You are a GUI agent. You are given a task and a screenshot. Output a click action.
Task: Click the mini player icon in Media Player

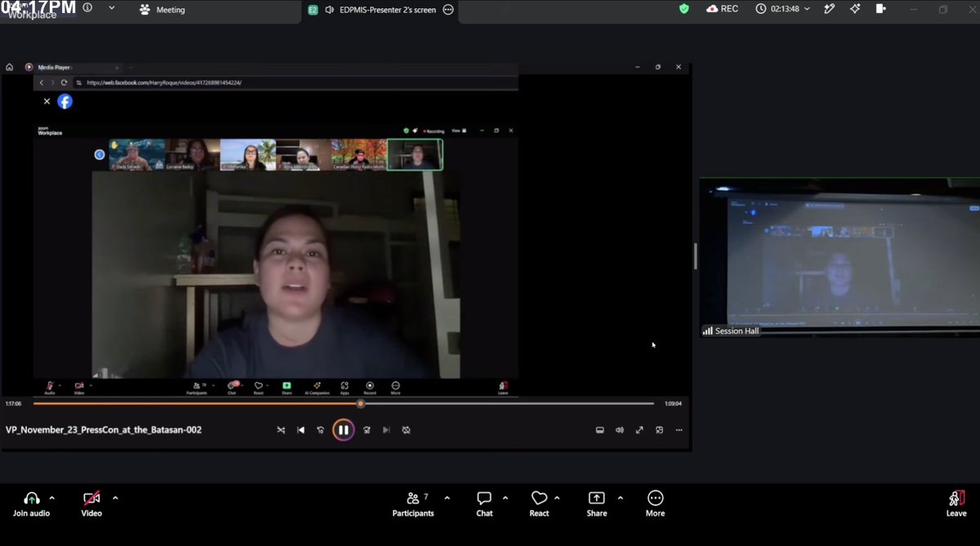click(x=659, y=430)
